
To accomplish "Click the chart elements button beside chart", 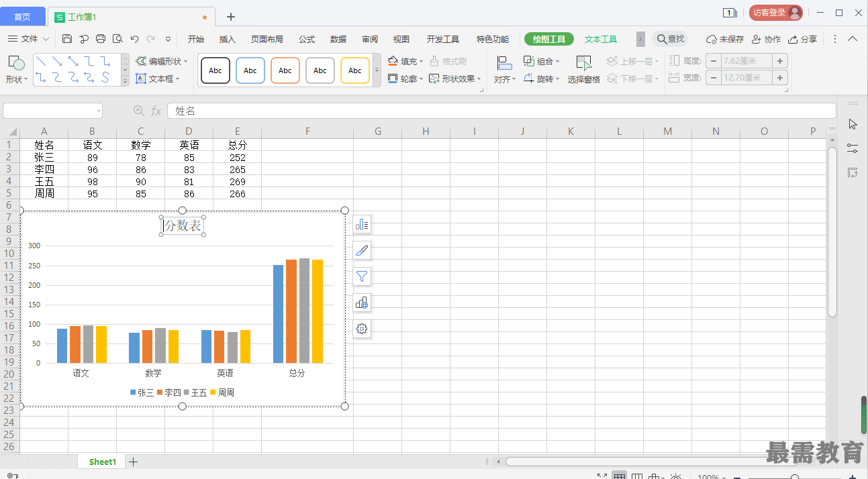I will tap(362, 225).
